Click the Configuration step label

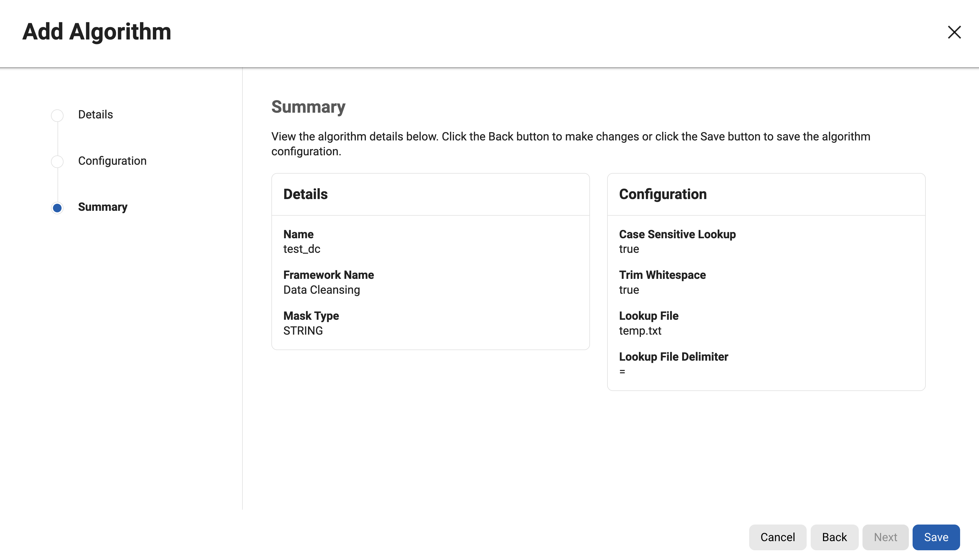(112, 160)
